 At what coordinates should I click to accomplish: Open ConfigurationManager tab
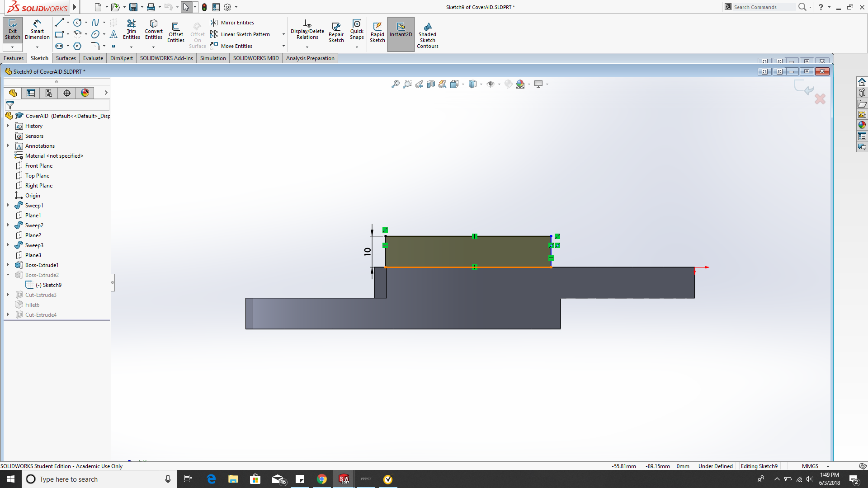click(x=49, y=93)
